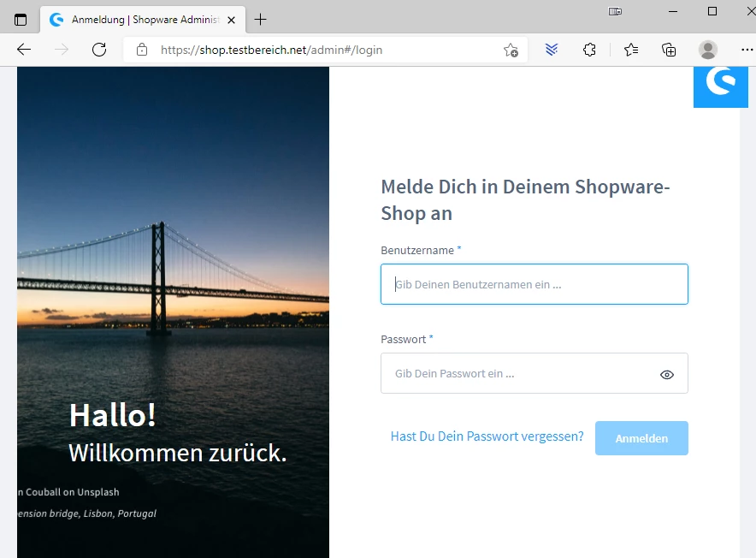
Task: Click the blue extension icon in toolbar
Action: click(x=552, y=50)
